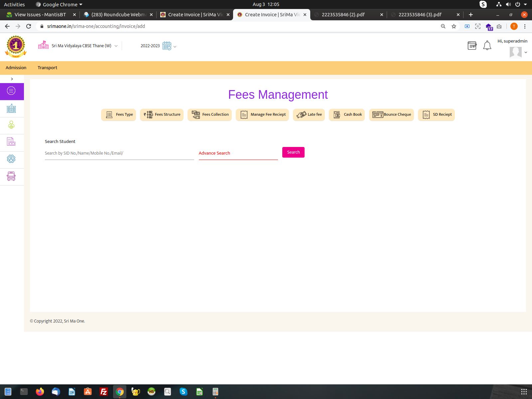Click the address bar URL
The image size is (532, 399).
(x=96, y=26)
